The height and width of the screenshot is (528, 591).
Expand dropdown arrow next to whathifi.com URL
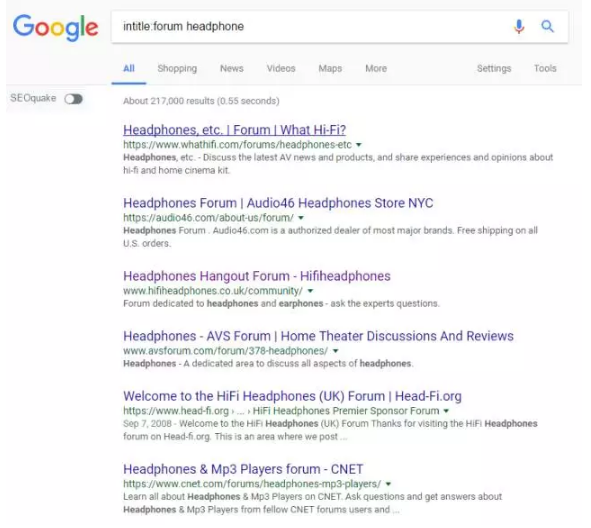pos(359,145)
